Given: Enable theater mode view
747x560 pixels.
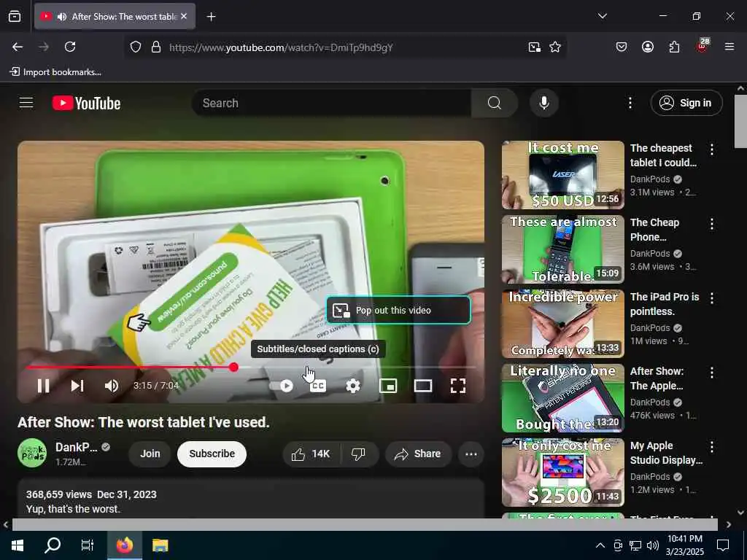Looking at the screenshot, I should pyautogui.click(x=423, y=386).
